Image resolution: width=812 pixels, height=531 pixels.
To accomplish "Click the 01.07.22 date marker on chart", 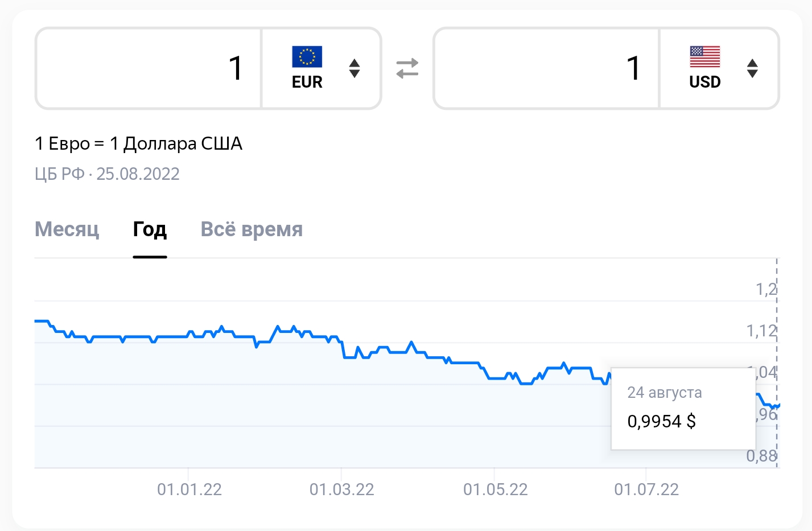I will click(x=646, y=489).
